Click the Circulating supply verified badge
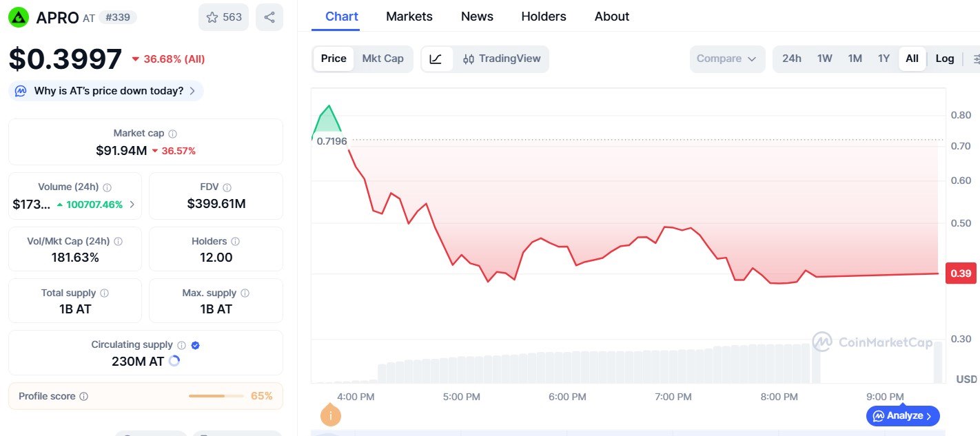 coord(195,345)
